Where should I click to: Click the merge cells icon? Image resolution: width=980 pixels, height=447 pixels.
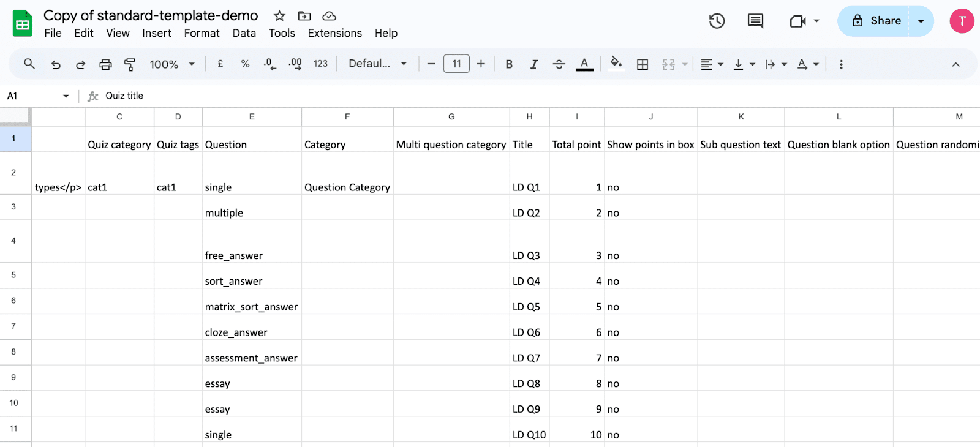[668, 64]
